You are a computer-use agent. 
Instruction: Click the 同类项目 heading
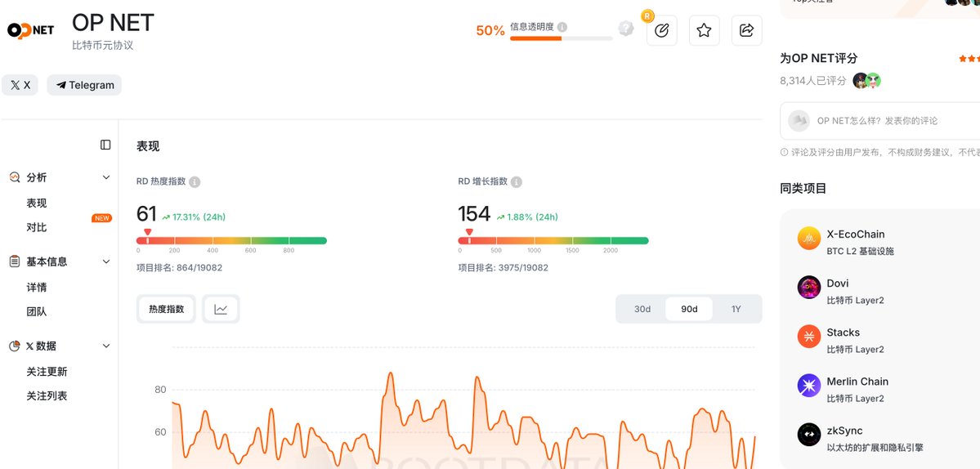click(803, 188)
